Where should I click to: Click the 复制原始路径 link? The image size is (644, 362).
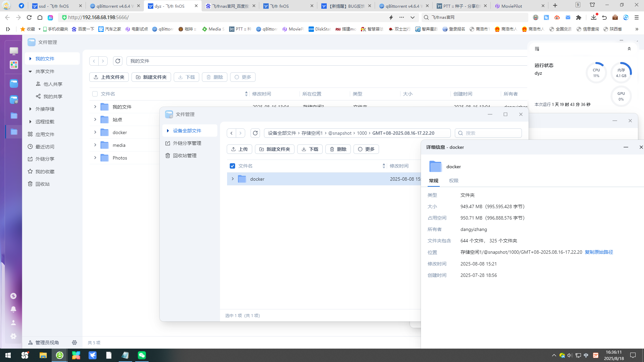[x=599, y=252]
